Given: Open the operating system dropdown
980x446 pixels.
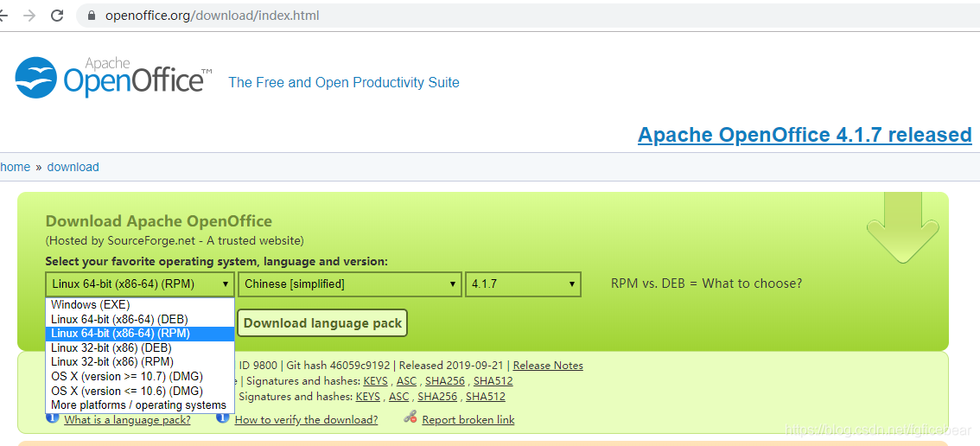Looking at the screenshot, I should (x=140, y=284).
